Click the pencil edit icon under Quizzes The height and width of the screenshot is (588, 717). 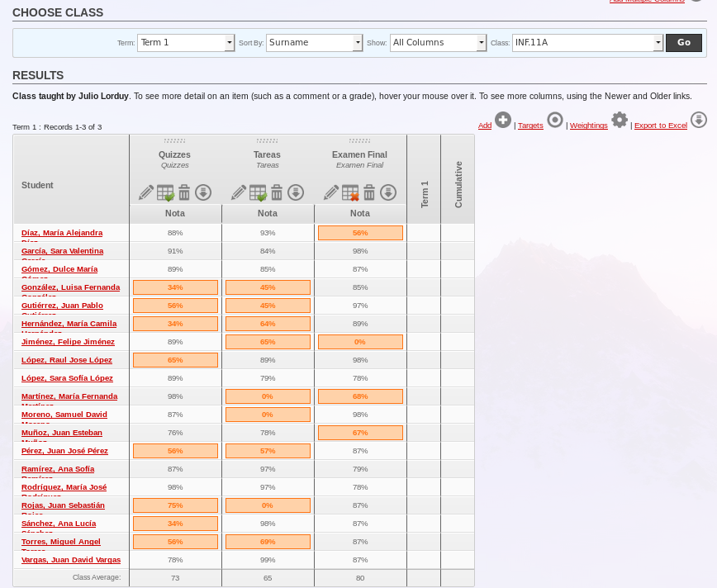146,192
